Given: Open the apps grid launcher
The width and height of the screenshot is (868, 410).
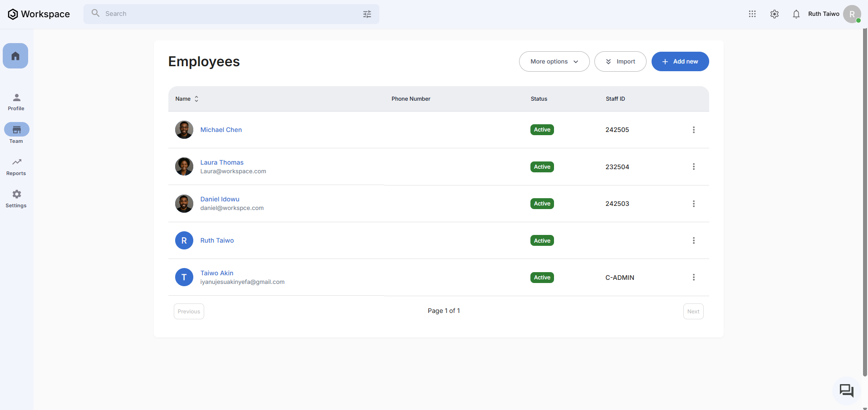Looking at the screenshot, I should (752, 14).
